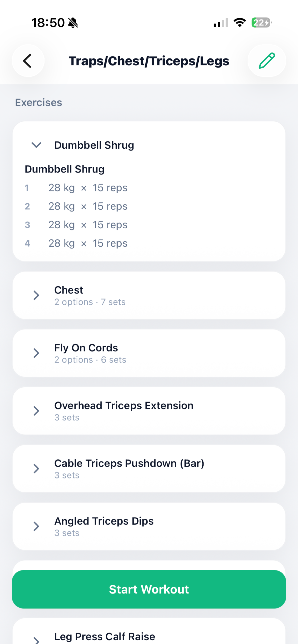Select set 2 of Dumbbell Shrug

coord(76,206)
